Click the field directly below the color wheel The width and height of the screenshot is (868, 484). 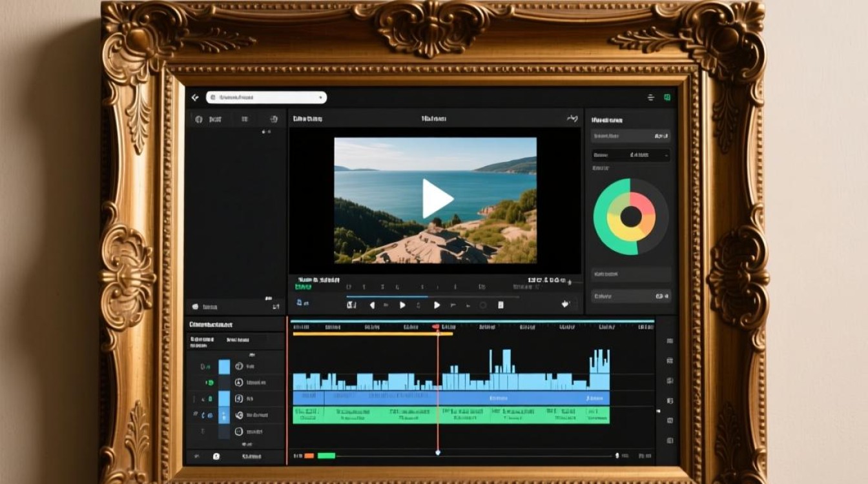tap(631, 274)
